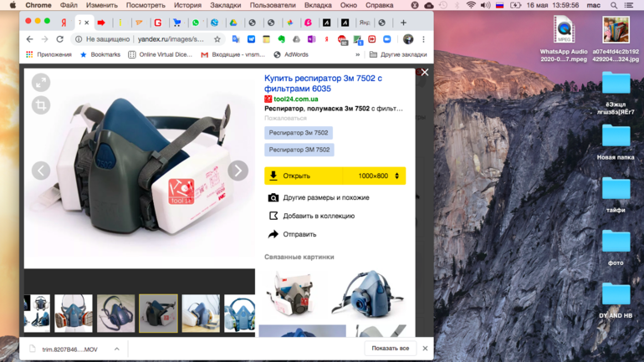Select the highlighted gray respirator thumbnail
The height and width of the screenshot is (362, 644).
click(x=158, y=314)
